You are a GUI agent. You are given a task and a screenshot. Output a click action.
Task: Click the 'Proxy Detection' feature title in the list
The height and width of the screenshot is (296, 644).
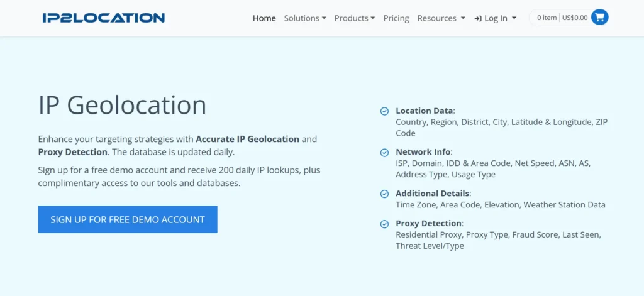click(428, 223)
